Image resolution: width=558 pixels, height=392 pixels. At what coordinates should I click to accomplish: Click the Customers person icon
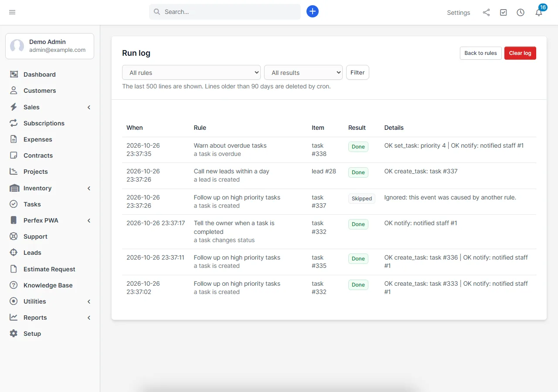coord(14,91)
